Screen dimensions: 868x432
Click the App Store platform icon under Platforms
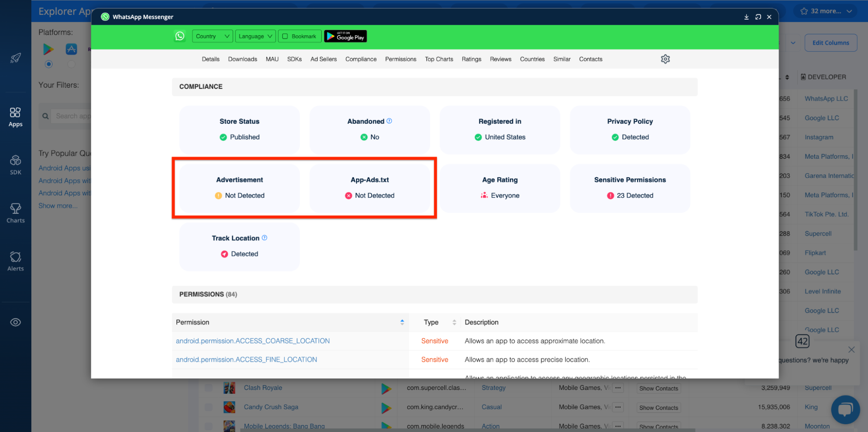pyautogui.click(x=71, y=49)
